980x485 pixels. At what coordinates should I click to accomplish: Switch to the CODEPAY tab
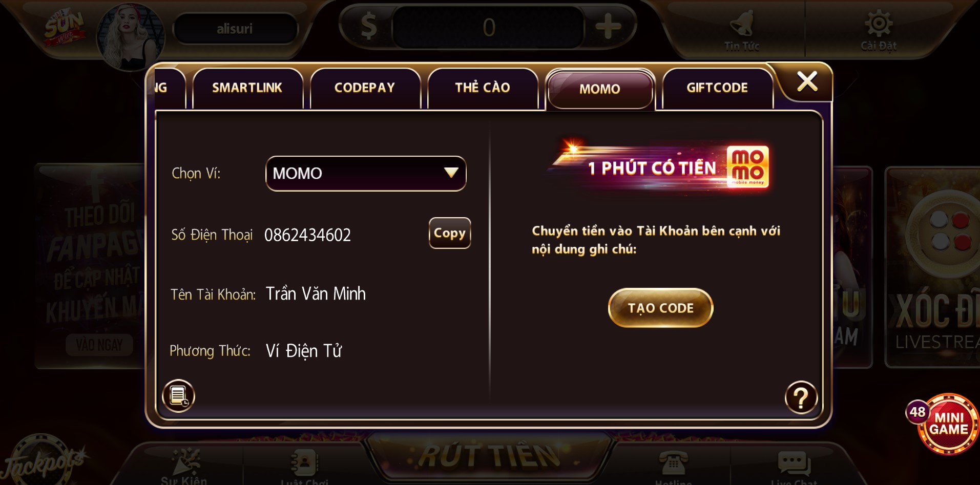coord(365,88)
